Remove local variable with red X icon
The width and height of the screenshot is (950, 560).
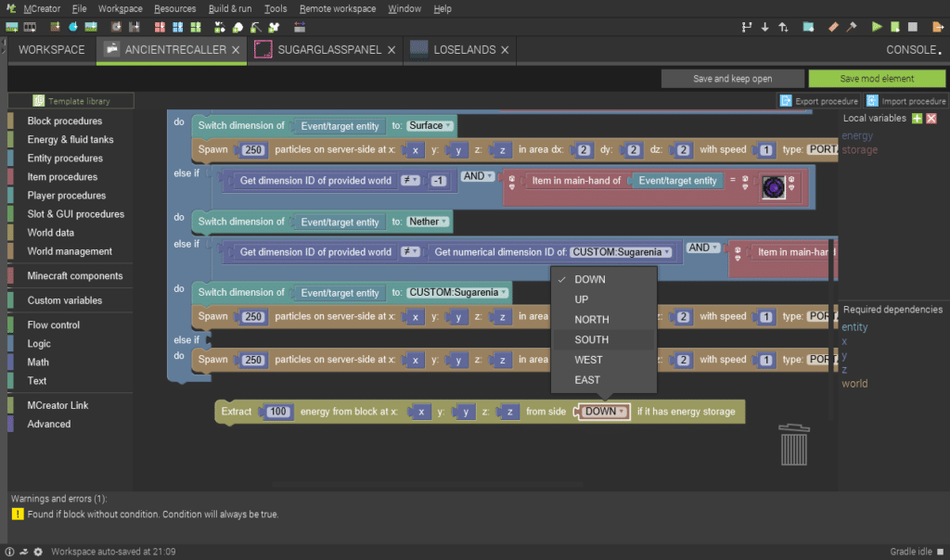point(931,119)
